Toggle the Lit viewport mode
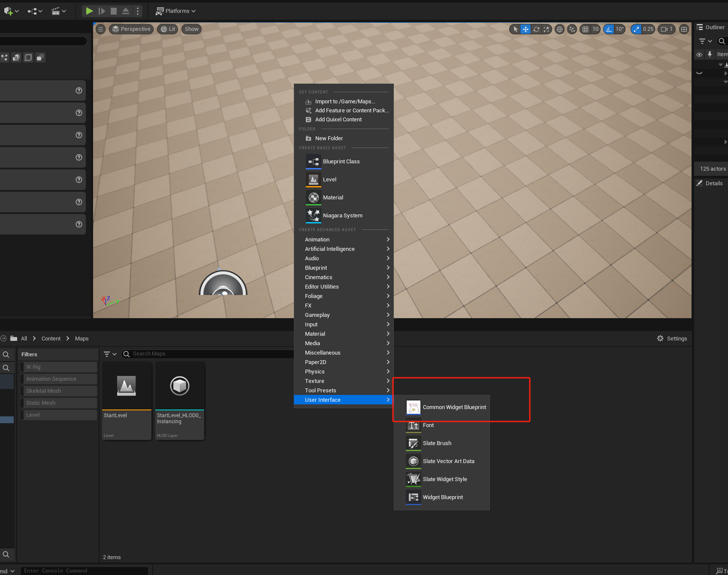This screenshot has height=575, width=728. tap(167, 29)
